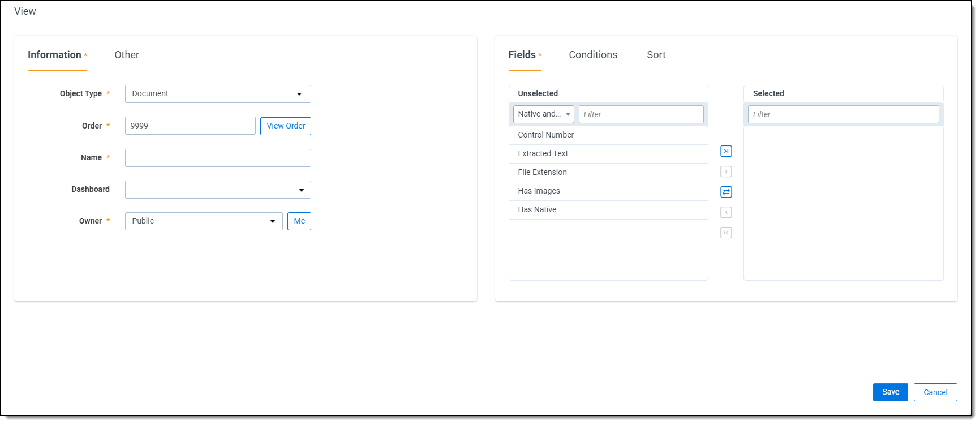The width and height of the screenshot is (980, 424).
Task: Cancel the view creation
Action: pyautogui.click(x=935, y=392)
